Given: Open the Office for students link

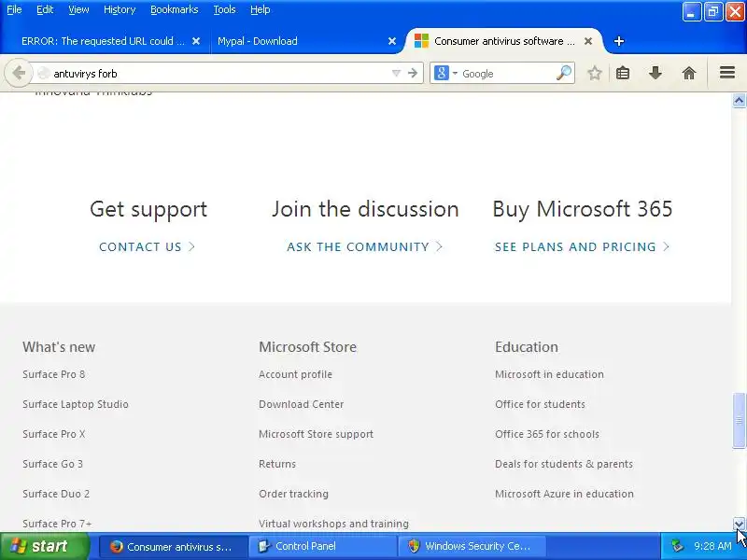Looking at the screenshot, I should point(540,404).
